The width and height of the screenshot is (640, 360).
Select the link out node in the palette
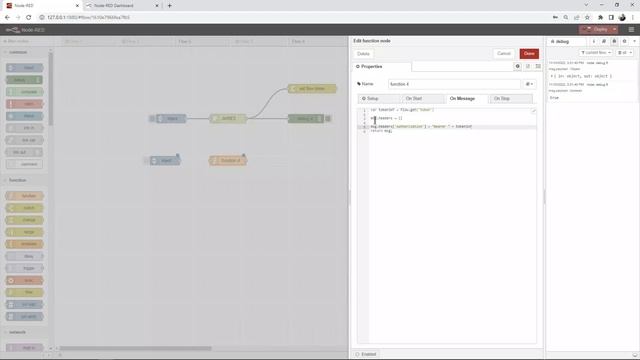coord(24,152)
